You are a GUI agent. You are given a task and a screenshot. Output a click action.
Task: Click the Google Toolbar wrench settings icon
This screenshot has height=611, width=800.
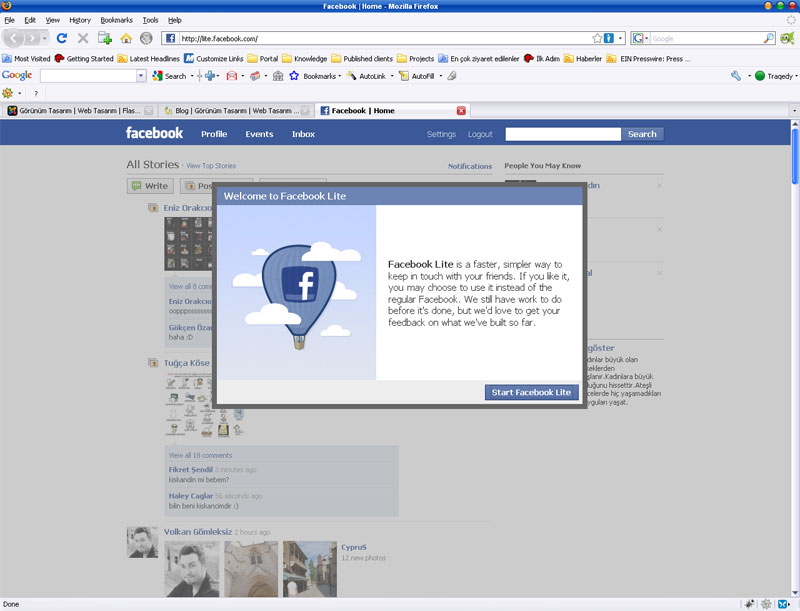tap(736, 76)
